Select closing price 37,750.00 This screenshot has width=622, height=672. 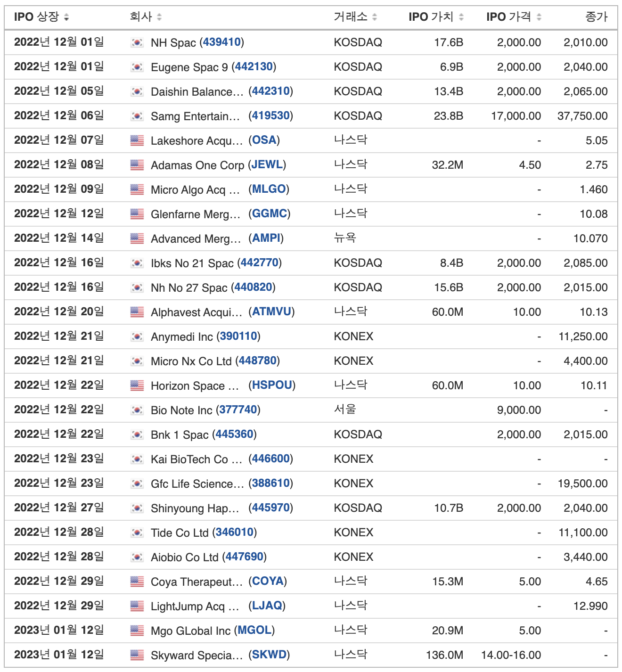[x=582, y=116]
